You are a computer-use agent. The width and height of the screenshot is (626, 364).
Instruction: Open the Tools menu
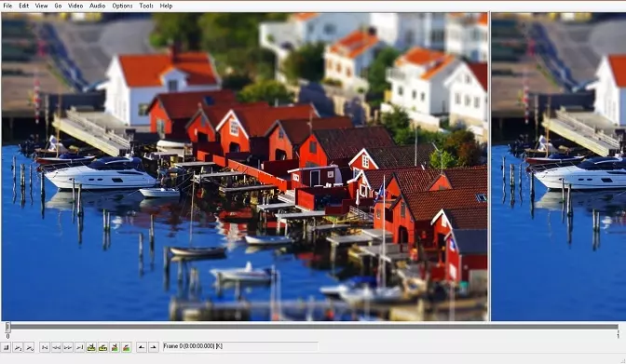point(145,6)
